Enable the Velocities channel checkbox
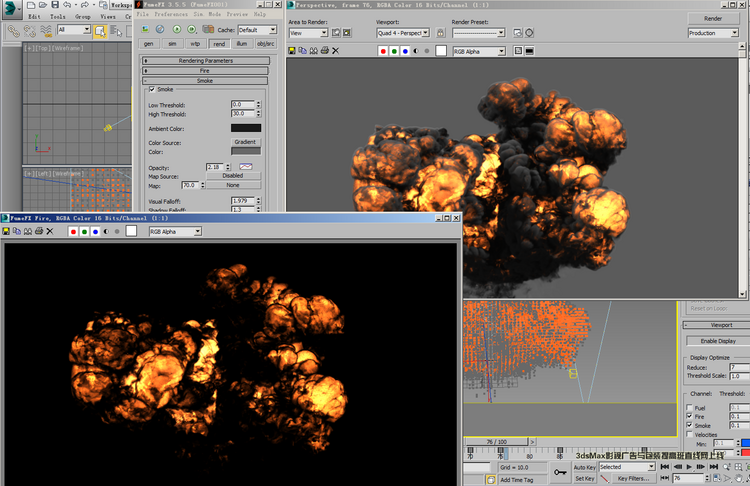The image size is (750, 486). [x=689, y=434]
